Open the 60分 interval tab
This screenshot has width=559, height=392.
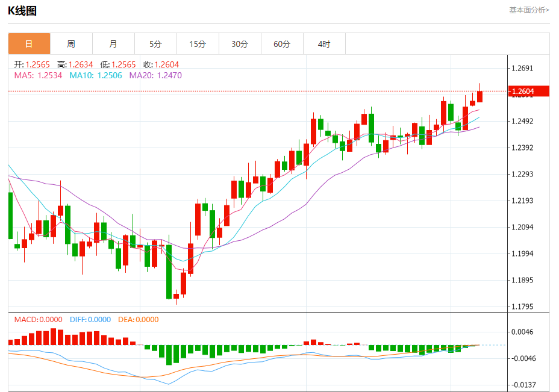coord(282,44)
